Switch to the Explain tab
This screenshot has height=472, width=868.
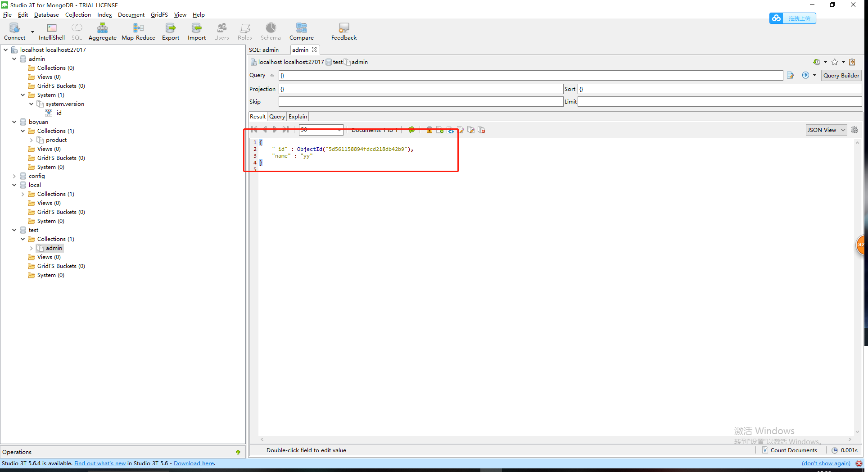pos(298,116)
